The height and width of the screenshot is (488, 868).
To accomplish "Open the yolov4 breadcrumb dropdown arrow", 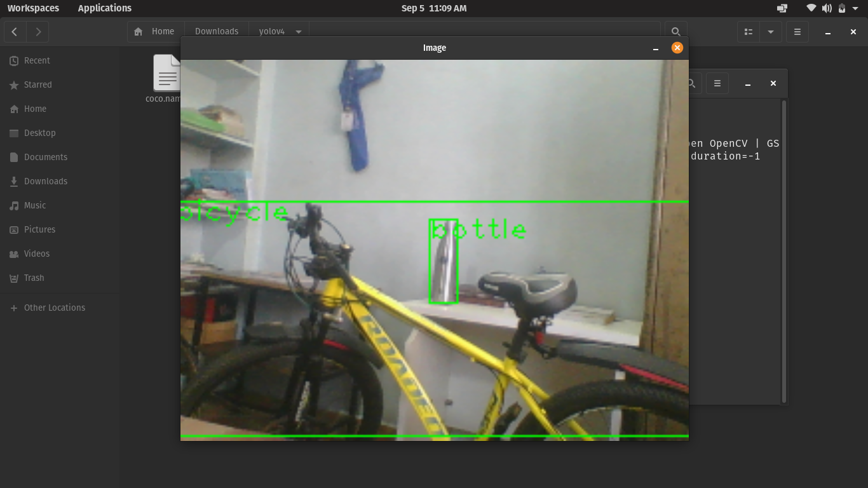I will pos(298,31).
